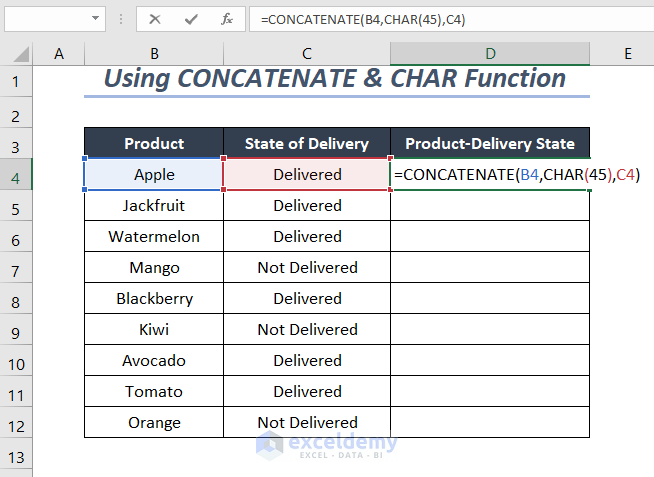654x477 pixels.
Task: Click the cell containing Jackfruit
Action: [x=154, y=206]
